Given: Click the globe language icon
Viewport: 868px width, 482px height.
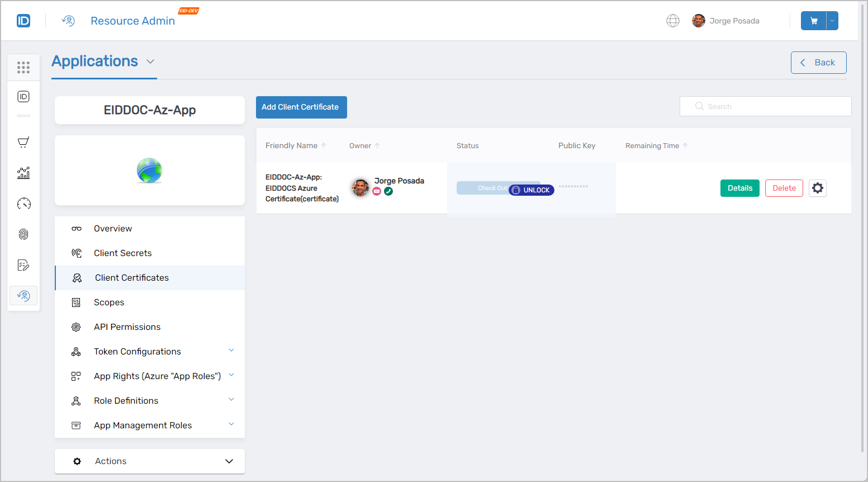Looking at the screenshot, I should 672,20.
